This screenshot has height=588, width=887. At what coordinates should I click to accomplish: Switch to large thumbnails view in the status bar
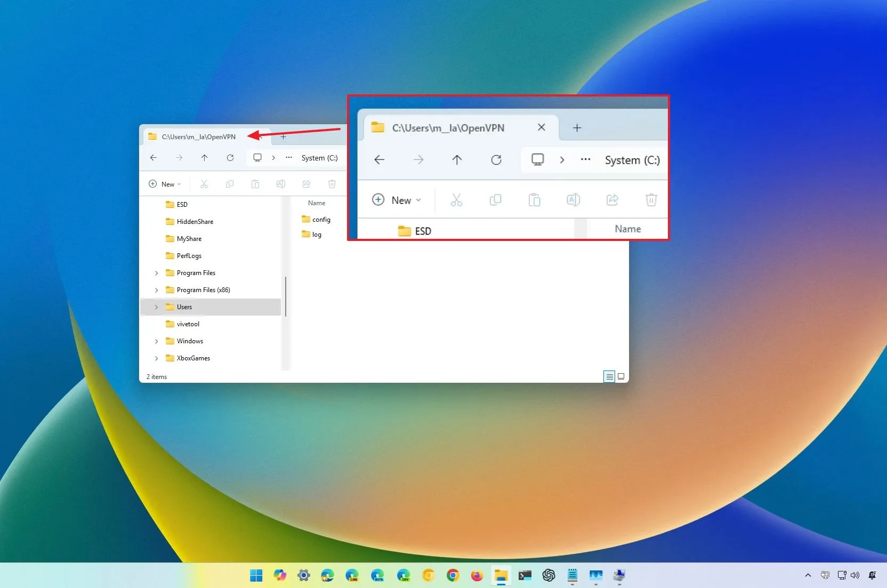coord(621,376)
